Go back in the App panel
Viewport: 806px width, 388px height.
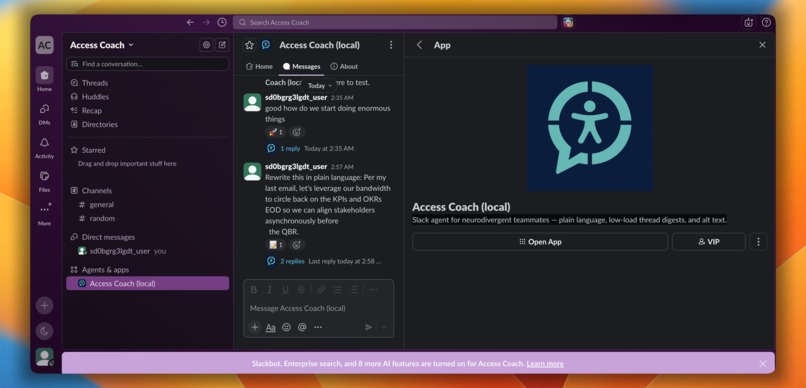pyautogui.click(x=419, y=45)
